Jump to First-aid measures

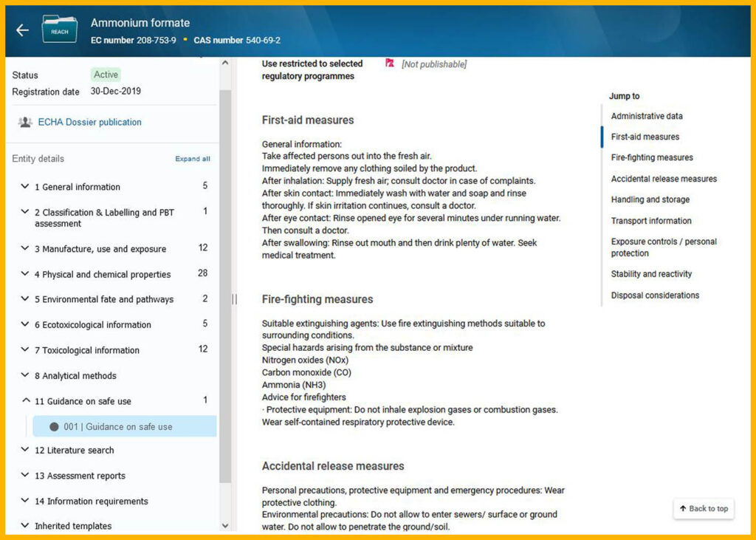click(645, 137)
